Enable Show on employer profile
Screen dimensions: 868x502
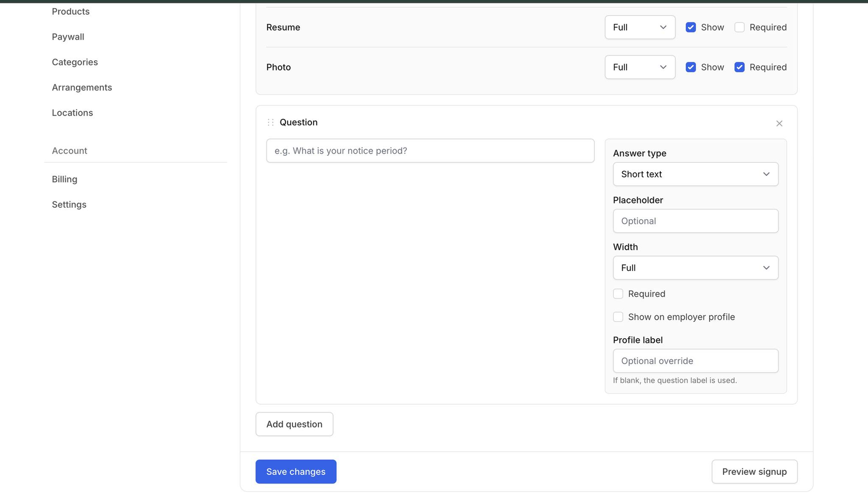[x=618, y=316]
